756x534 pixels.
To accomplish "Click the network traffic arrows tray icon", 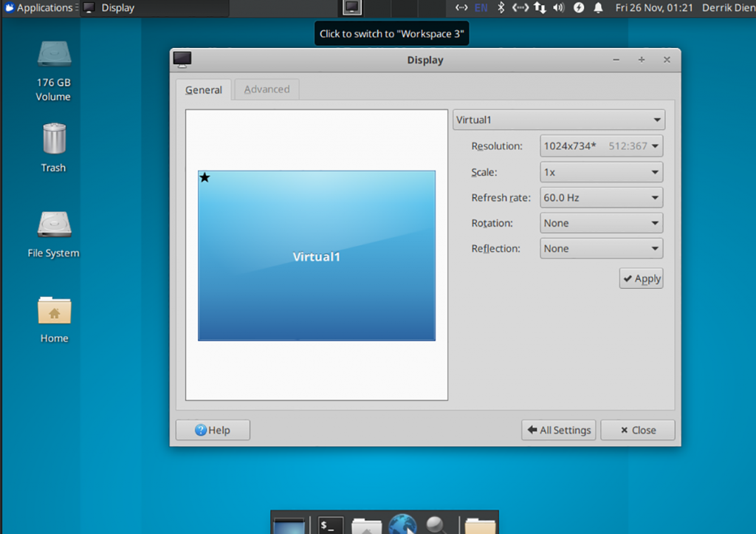I will click(540, 7).
